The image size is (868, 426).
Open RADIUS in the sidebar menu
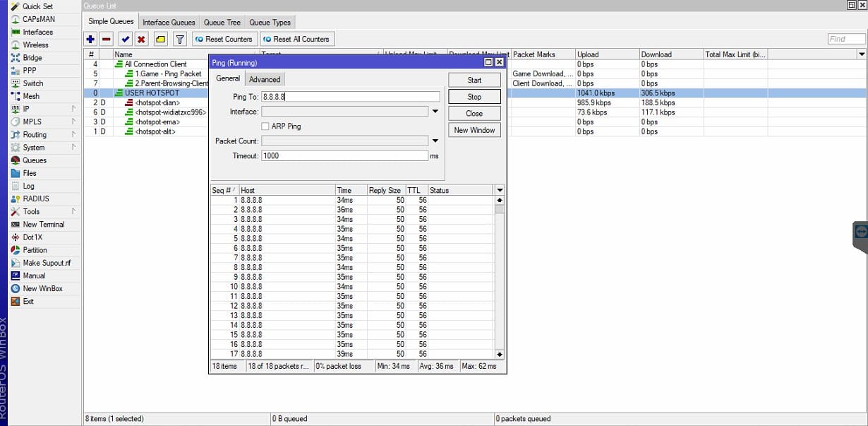coord(36,199)
